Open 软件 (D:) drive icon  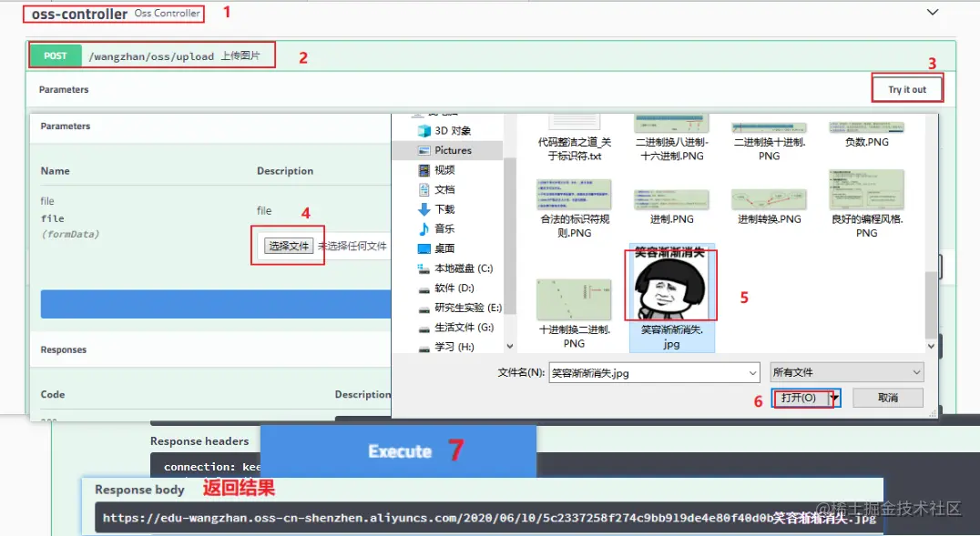click(424, 288)
